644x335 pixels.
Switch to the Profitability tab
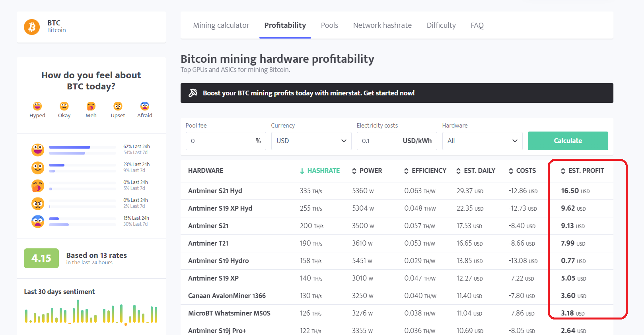285,25
